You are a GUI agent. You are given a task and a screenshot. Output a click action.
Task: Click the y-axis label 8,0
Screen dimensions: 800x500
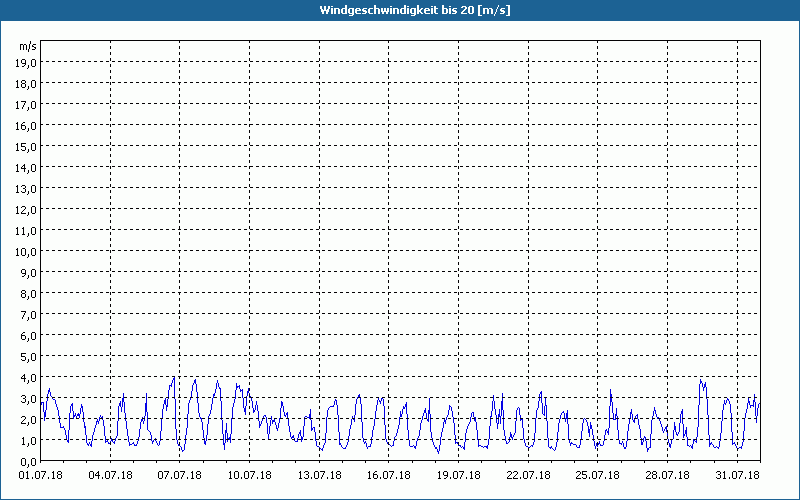(x=29, y=294)
